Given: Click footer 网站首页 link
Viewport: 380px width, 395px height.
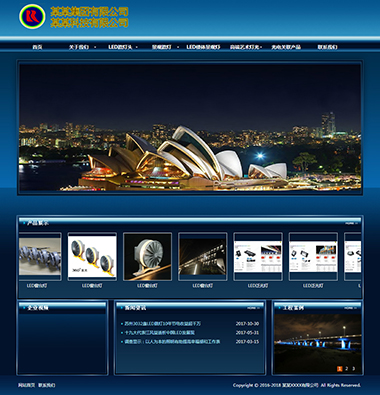Looking at the screenshot, I should point(27,385).
